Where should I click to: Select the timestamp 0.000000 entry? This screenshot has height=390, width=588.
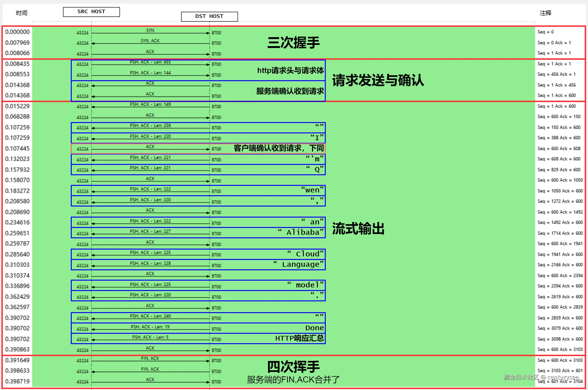click(17, 32)
